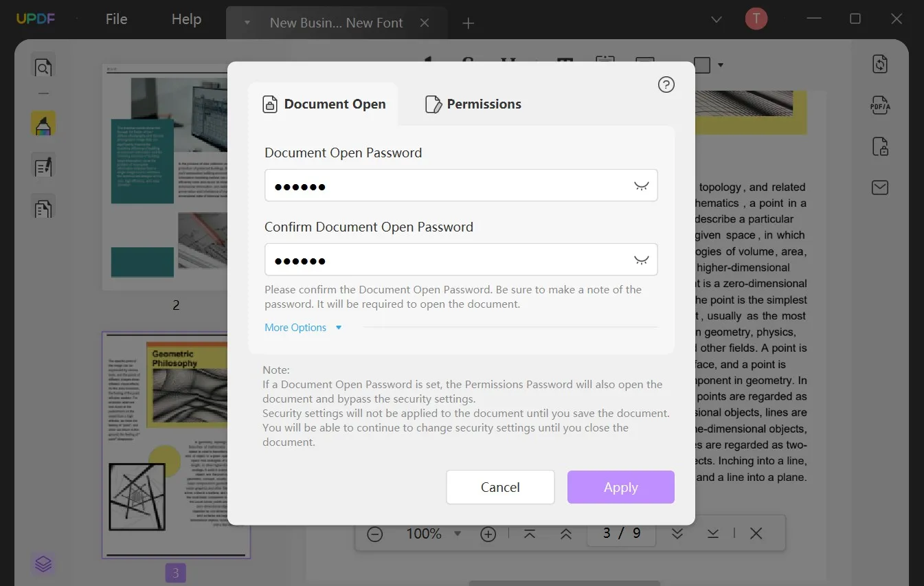
Task: Open the Convert PDF panel
Action: [880, 63]
